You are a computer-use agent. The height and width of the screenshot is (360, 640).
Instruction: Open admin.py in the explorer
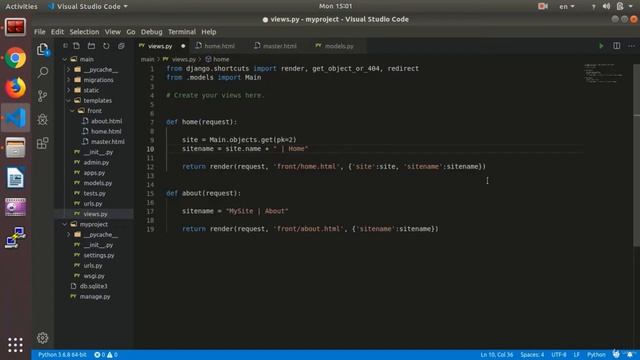96,162
